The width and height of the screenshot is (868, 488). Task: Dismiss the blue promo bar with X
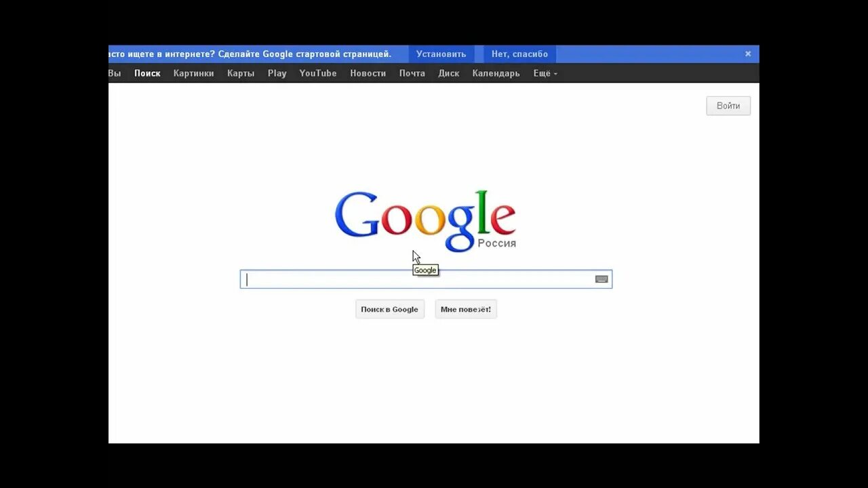pyautogui.click(x=748, y=54)
